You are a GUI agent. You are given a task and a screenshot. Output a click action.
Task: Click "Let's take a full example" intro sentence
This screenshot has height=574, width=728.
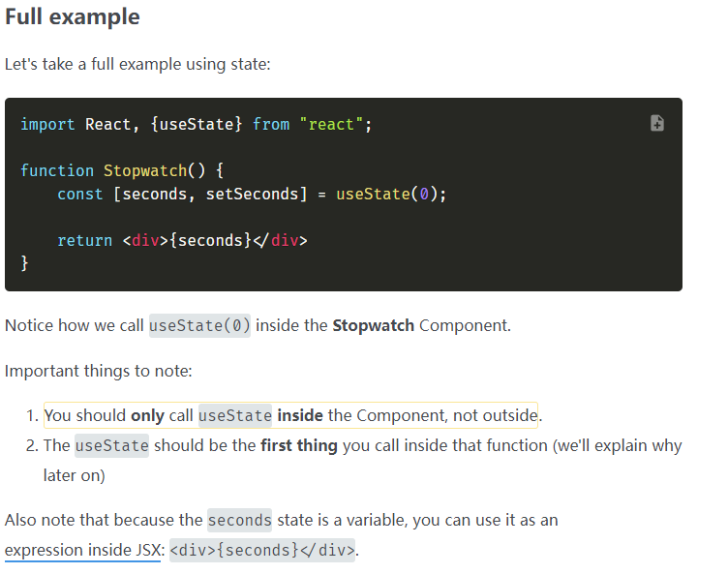click(x=137, y=65)
